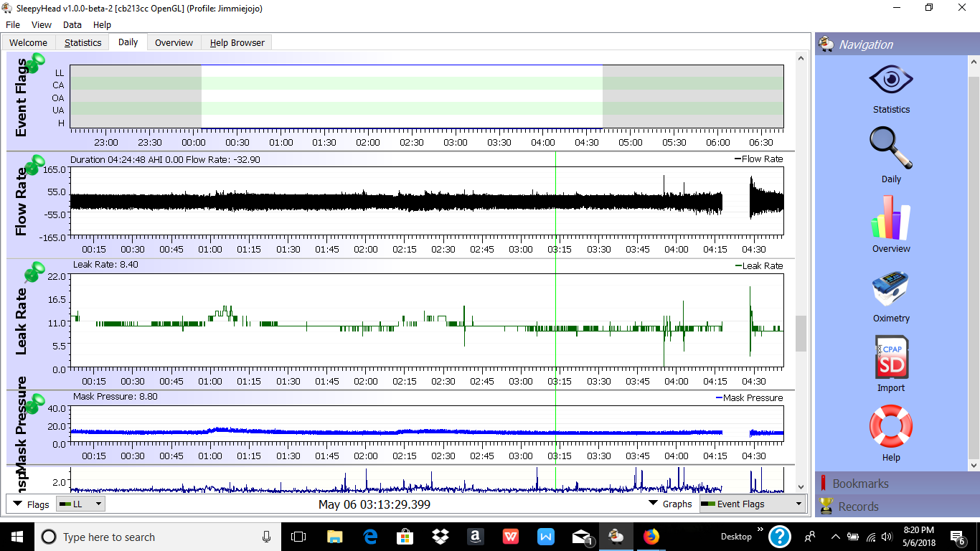This screenshot has width=980, height=551.
Task: Open Action Center notifications icon
Action: click(958, 537)
